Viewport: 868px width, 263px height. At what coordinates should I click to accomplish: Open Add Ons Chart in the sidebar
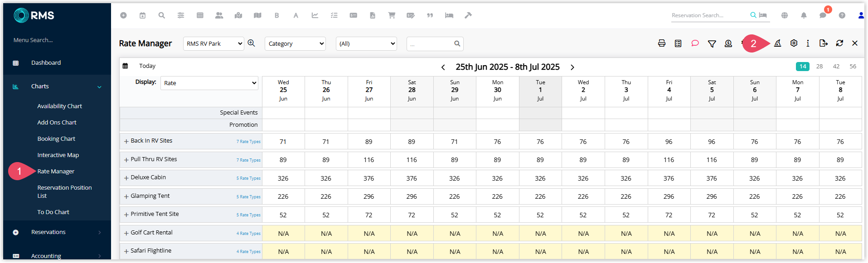point(57,123)
